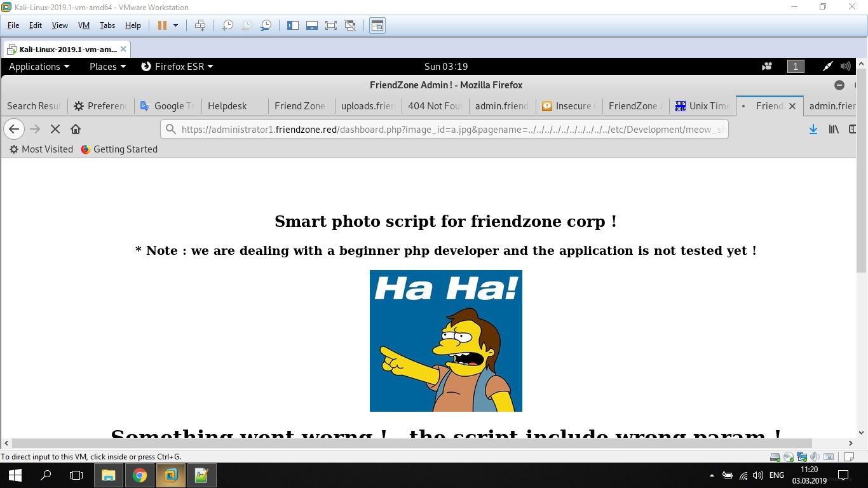
Task: Open the VMware View menu
Action: (60, 25)
